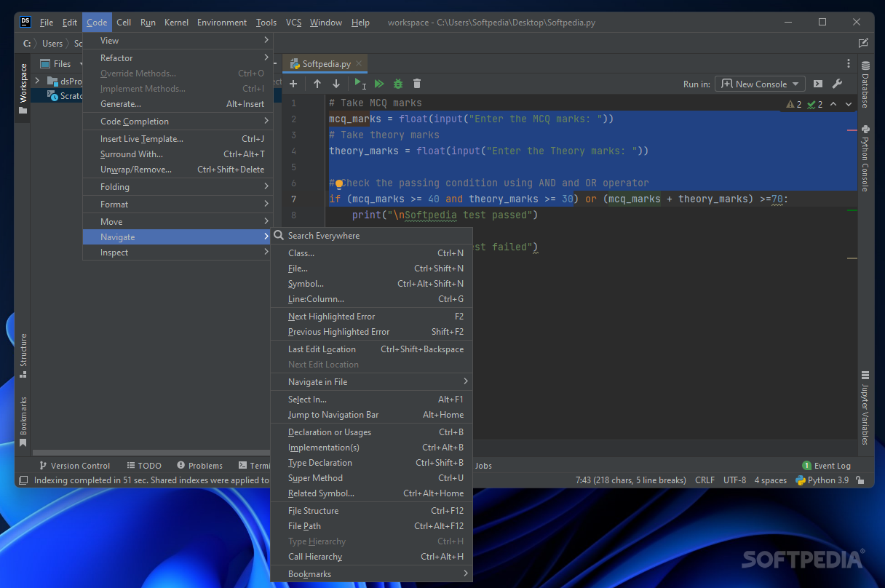Choose File Structure entry

pos(371,511)
